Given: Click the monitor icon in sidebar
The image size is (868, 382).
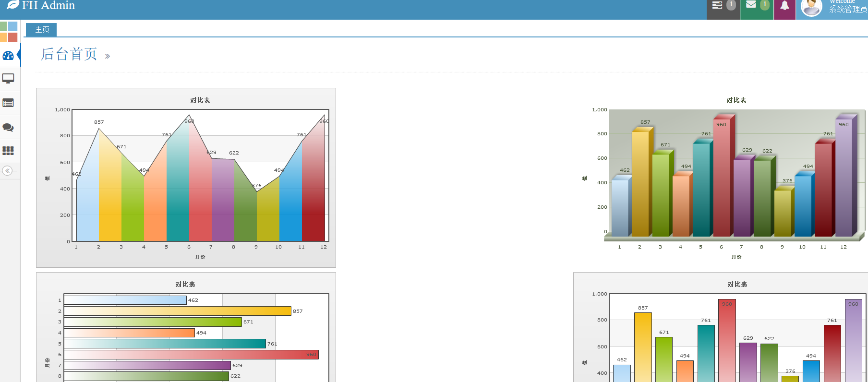Looking at the screenshot, I should pos(8,78).
